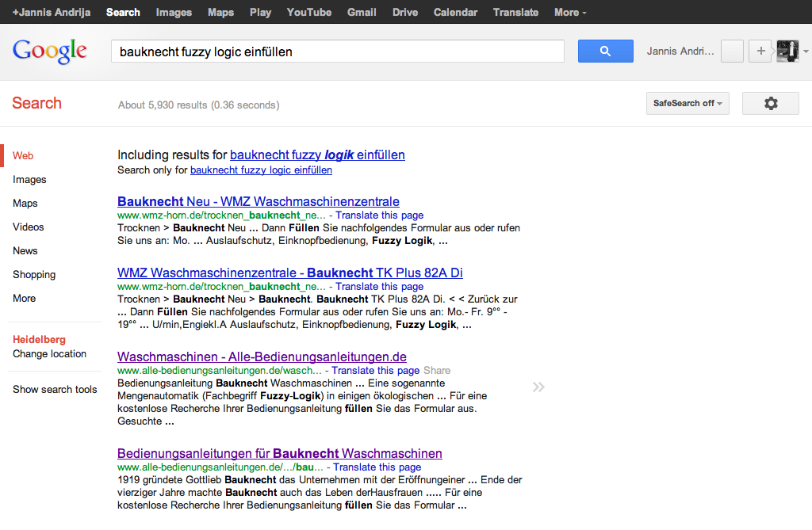The height and width of the screenshot is (530, 812).
Task: Expand the More menu in top bar
Action: point(570,12)
